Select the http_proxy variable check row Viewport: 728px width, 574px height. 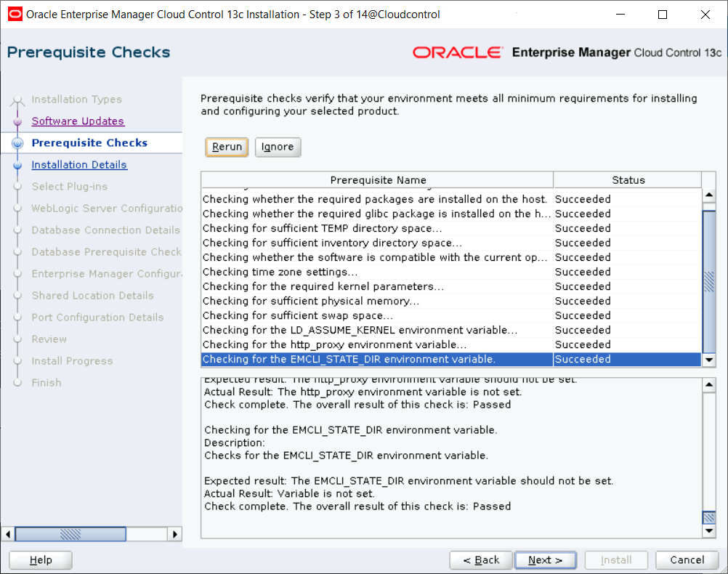[x=450, y=344]
